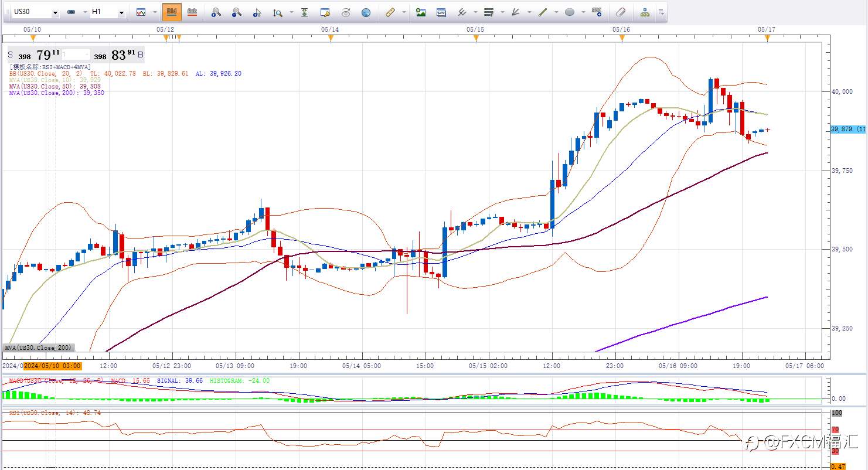Click the MVA(US30.Close,10) indicator label
The height and width of the screenshot is (470, 868).
point(55,80)
